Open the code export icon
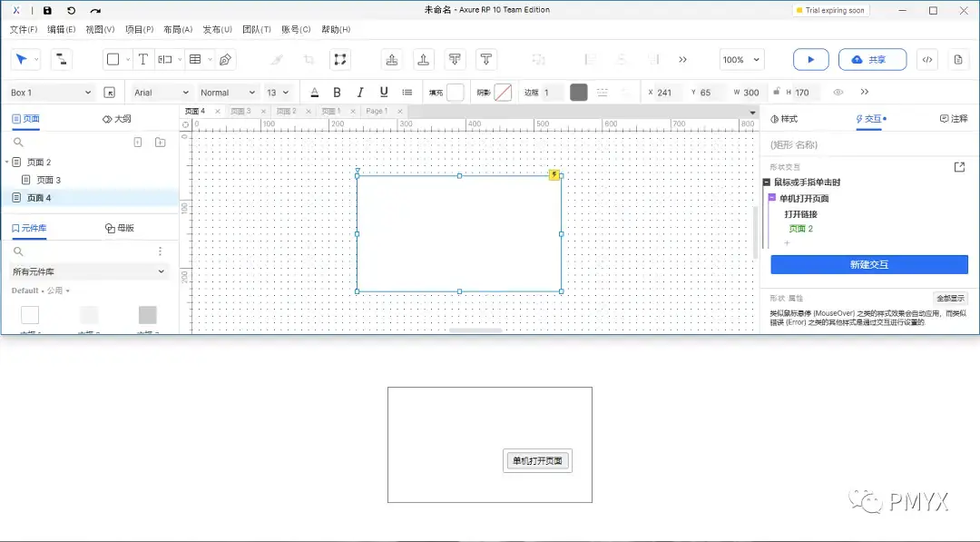This screenshot has height=542, width=980. point(926,60)
